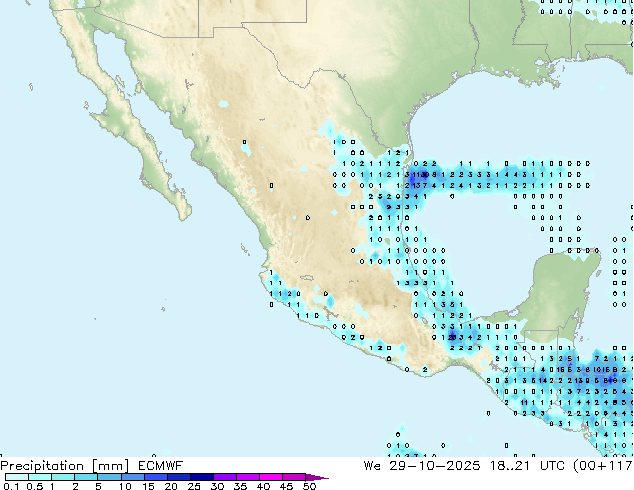Viewport: 634px width, 490px height.
Task: Click the 25–30 mm dark navy swatch
Action: 202,477
